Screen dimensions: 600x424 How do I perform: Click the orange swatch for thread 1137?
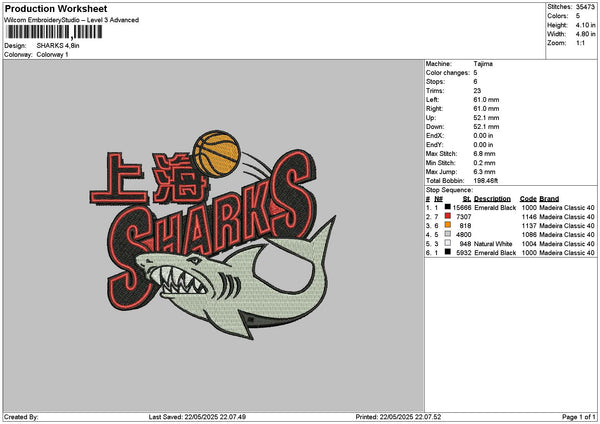click(447, 225)
